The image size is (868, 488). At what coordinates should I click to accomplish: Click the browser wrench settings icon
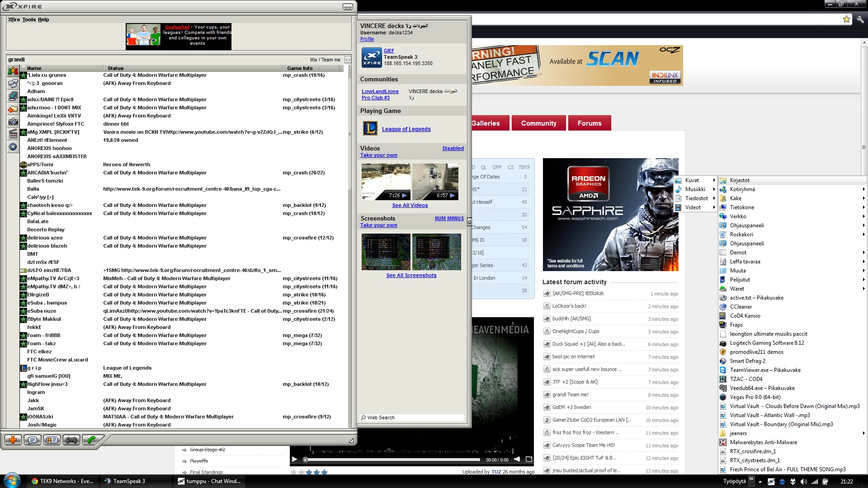coord(860,19)
